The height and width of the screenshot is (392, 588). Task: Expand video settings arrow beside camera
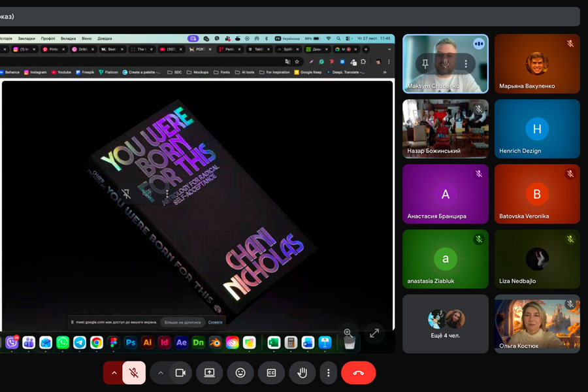tap(160, 372)
